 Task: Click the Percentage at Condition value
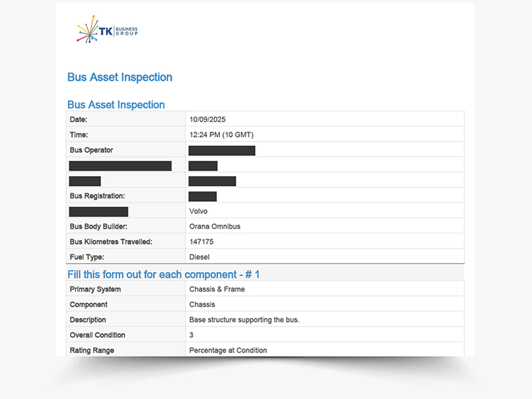click(x=227, y=350)
